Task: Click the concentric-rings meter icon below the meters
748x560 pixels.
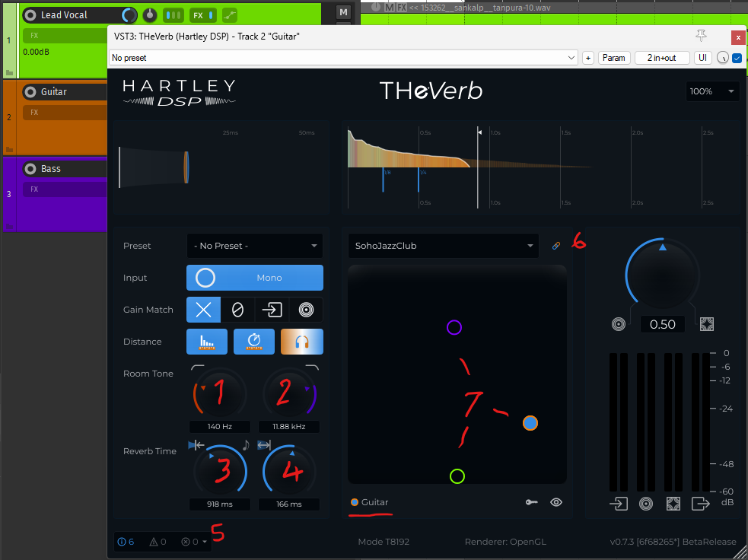Action: coord(646,504)
